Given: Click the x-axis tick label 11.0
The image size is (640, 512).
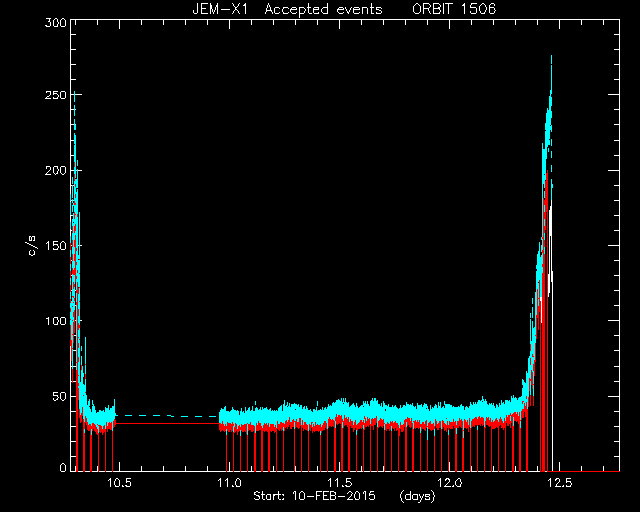Looking at the screenshot, I should coord(229,483).
